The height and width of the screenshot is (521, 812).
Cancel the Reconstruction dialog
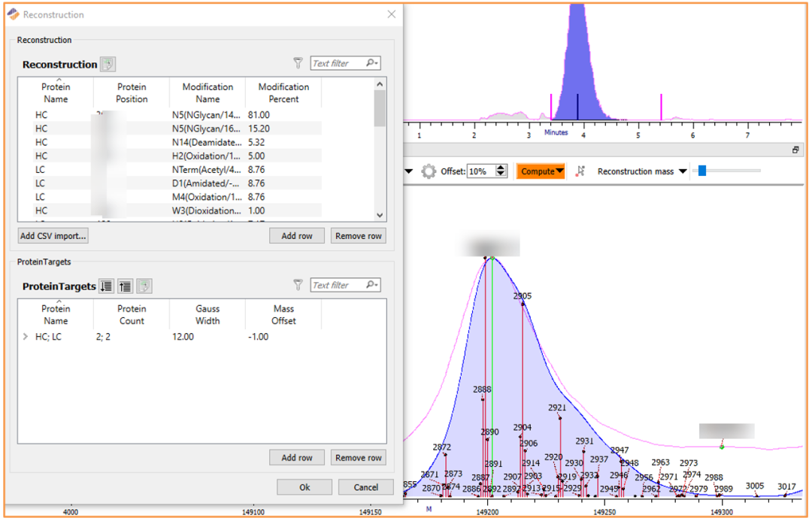click(366, 487)
